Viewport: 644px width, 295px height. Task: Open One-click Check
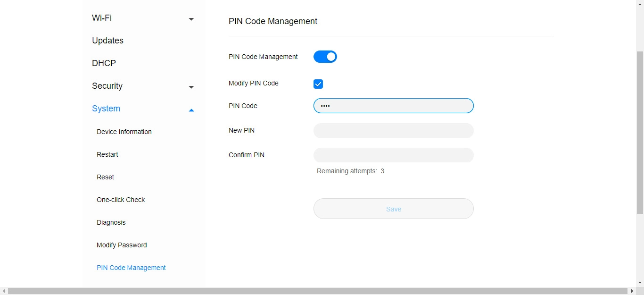pyautogui.click(x=121, y=200)
